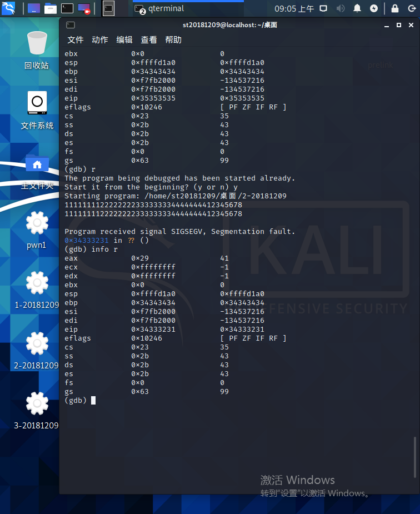Image resolution: width=420 pixels, height=514 pixels.
Task: Mute audio with the volume speaker icon
Action: click(341, 8)
